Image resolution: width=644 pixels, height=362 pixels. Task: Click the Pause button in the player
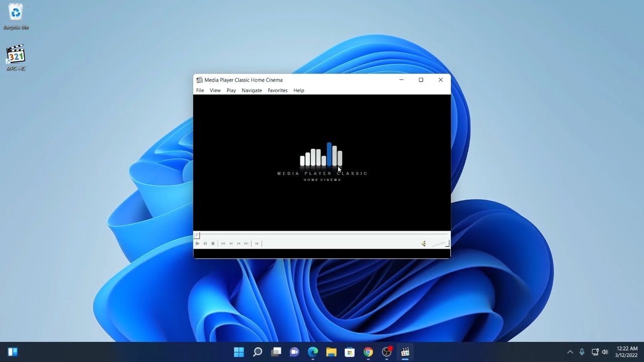point(205,243)
